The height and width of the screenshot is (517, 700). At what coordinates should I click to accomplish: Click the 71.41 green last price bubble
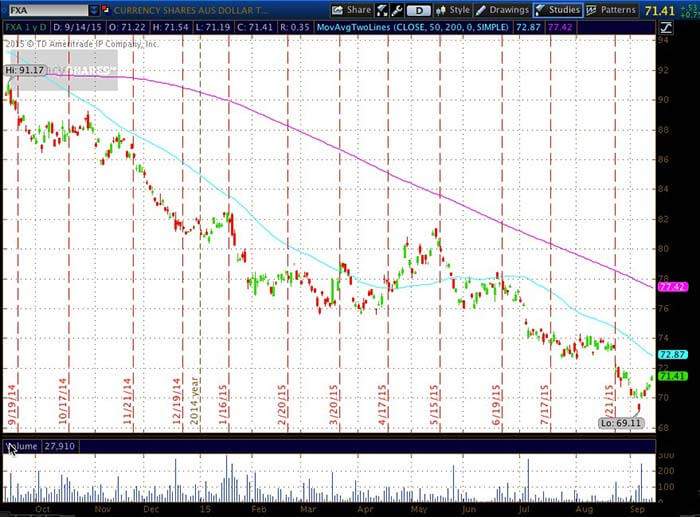[x=671, y=376]
